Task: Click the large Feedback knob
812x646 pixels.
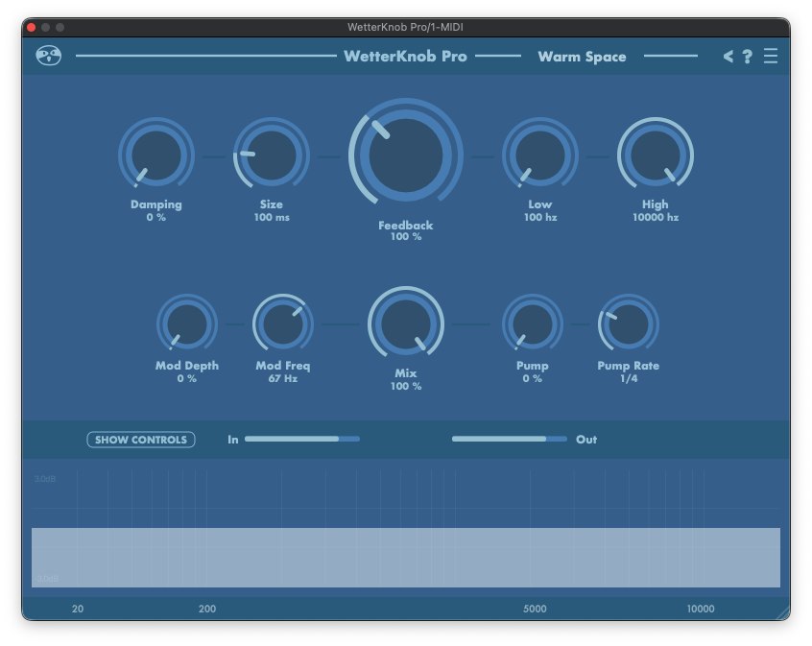Action: pos(406,156)
